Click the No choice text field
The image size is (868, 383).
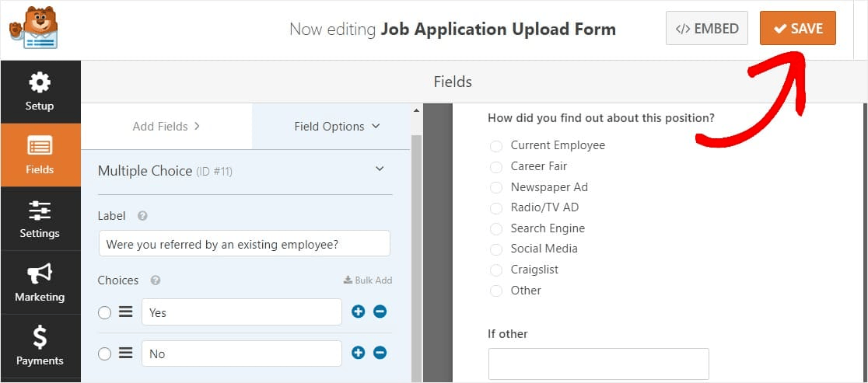[242, 353]
